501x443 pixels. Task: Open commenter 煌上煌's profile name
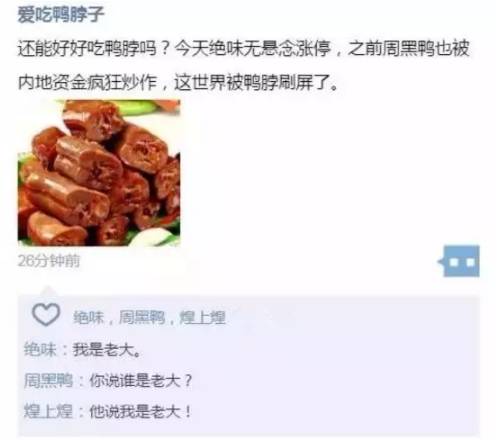coord(48,411)
